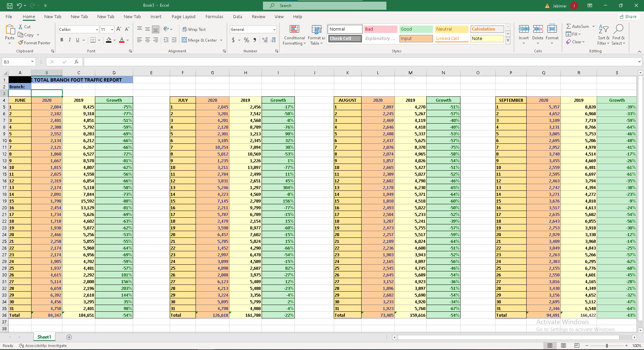The height and width of the screenshot is (350, 644).
Task: Click the Increase Indent icon
Action: [x=174, y=40]
